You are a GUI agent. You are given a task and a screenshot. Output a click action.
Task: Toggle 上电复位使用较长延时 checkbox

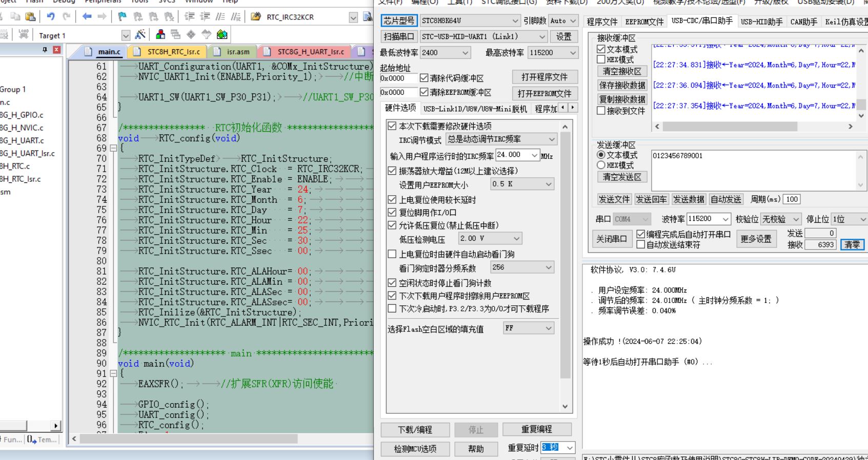point(392,200)
